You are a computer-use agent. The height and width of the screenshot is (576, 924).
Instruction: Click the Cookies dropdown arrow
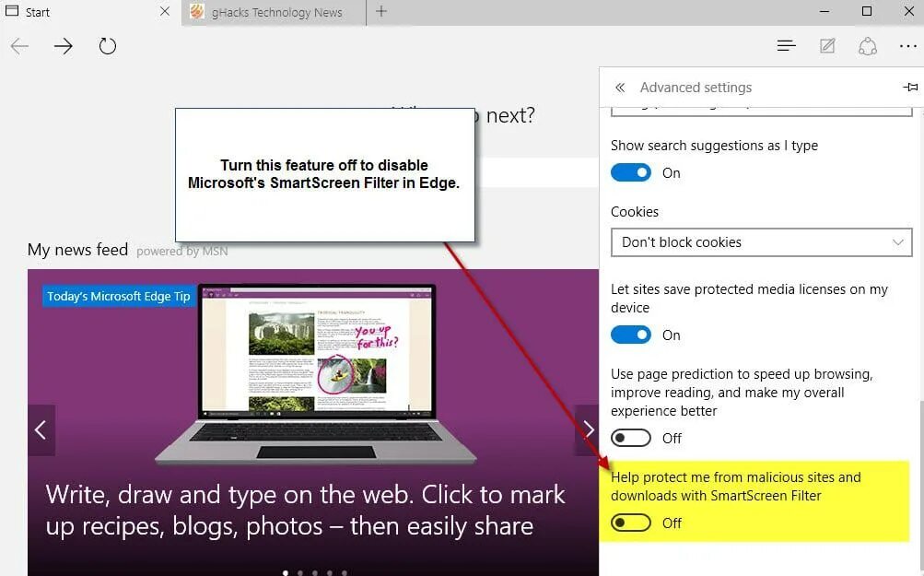(897, 242)
